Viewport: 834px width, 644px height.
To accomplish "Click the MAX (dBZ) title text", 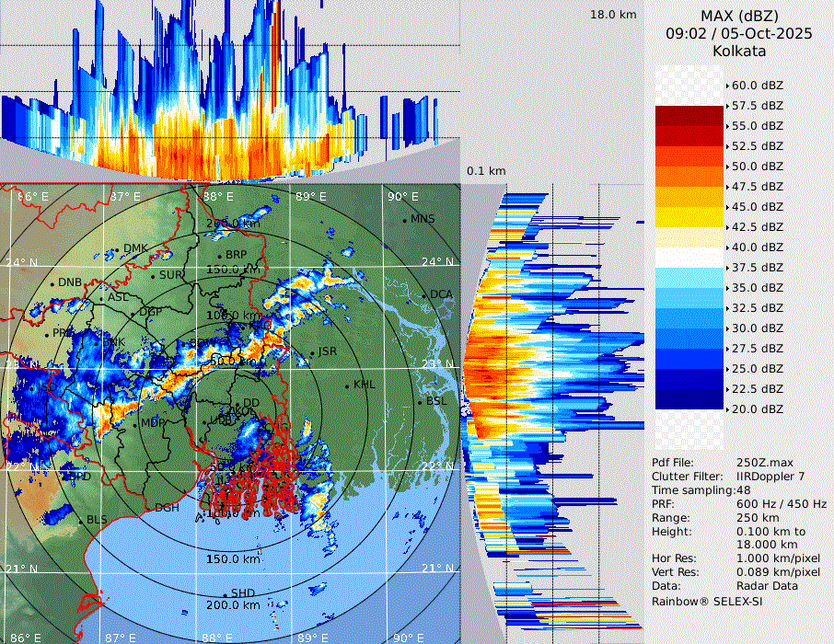I will [x=739, y=16].
